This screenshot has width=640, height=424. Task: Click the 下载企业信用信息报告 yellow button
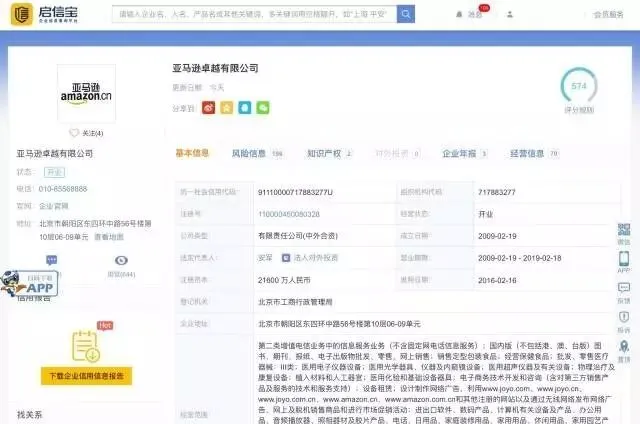(x=87, y=376)
